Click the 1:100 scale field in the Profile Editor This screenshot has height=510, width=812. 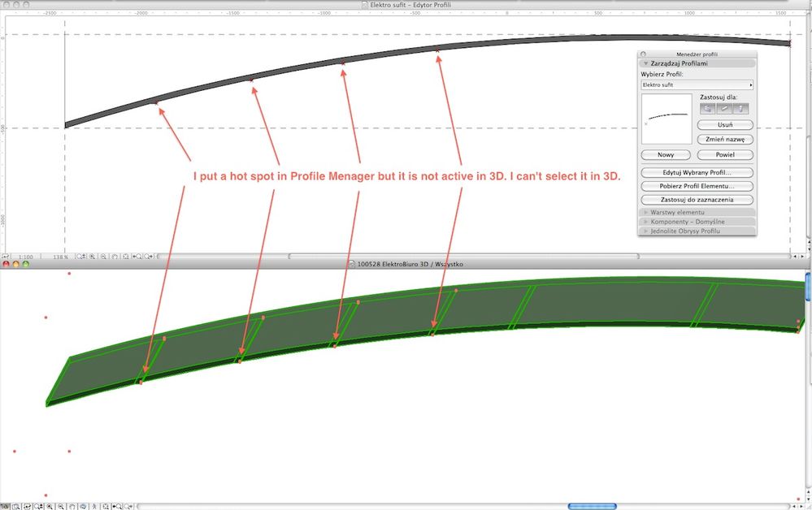25,257
